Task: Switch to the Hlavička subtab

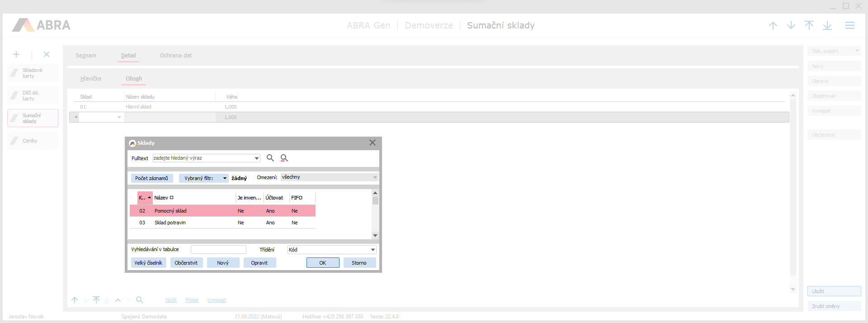Action: point(90,79)
